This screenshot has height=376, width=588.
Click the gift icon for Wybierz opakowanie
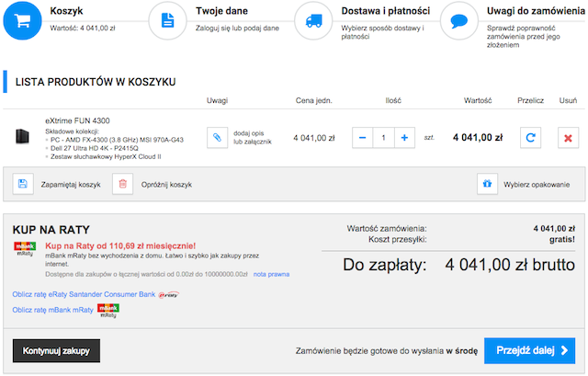tap(487, 184)
